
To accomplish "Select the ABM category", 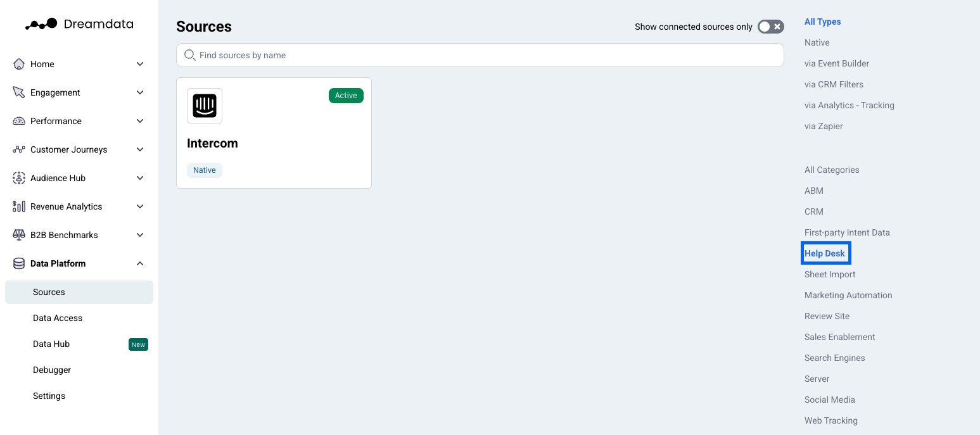I will point(814,191).
